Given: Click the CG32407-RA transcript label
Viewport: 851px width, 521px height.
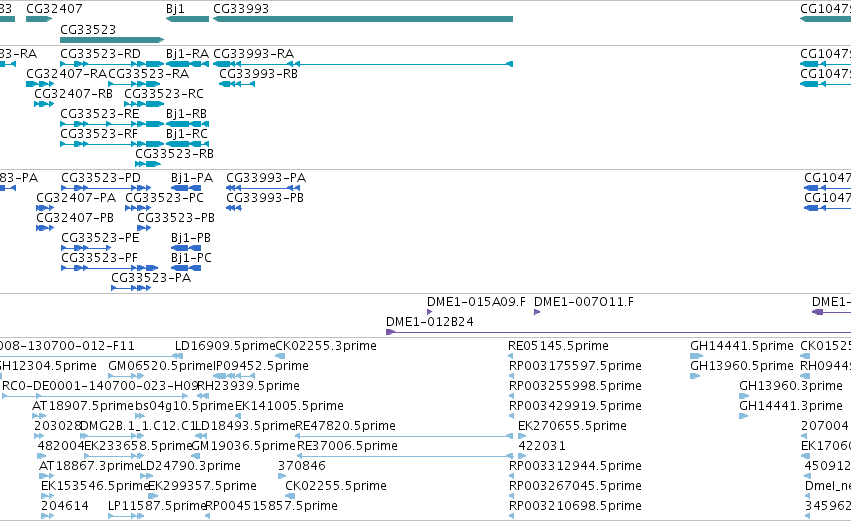Looking at the screenshot, I should (67, 74).
